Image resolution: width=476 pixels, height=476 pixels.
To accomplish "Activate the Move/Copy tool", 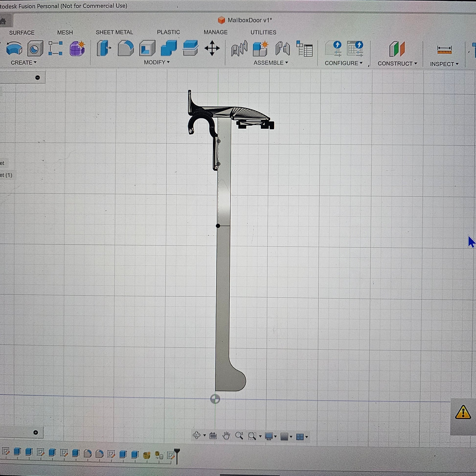I will click(x=212, y=48).
